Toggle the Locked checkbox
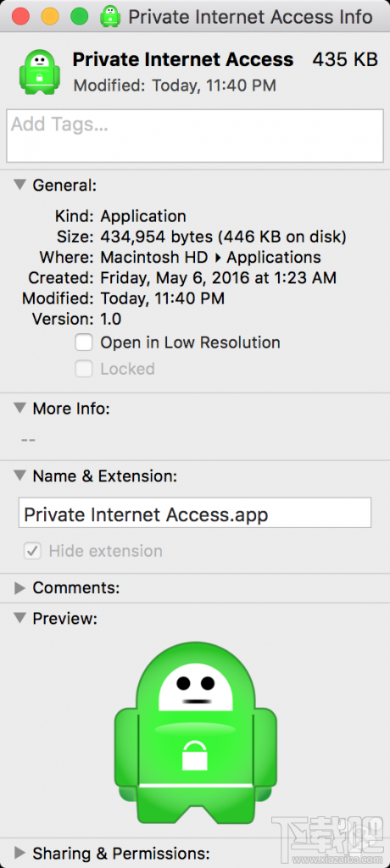The height and width of the screenshot is (868, 390). point(84,370)
